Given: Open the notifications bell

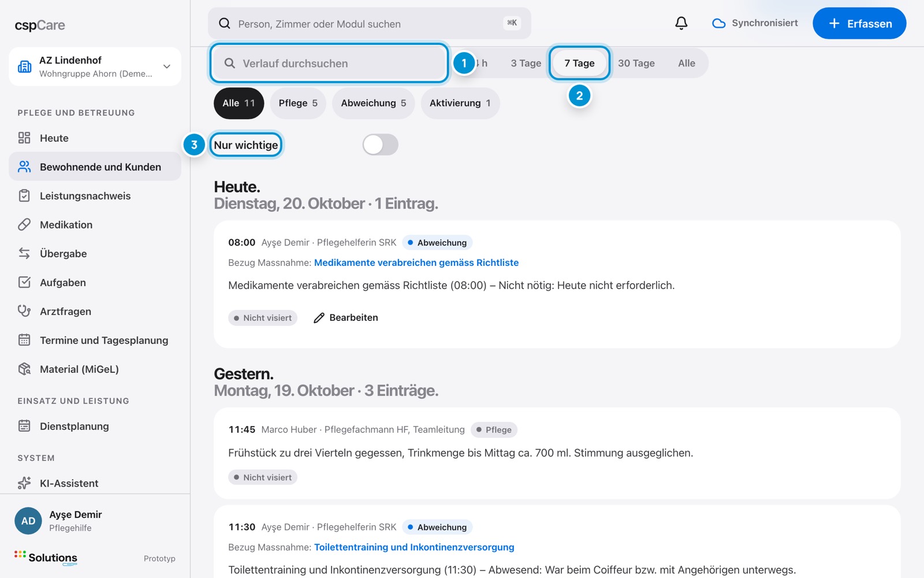Looking at the screenshot, I should pyautogui.click(x=681, y=23).
